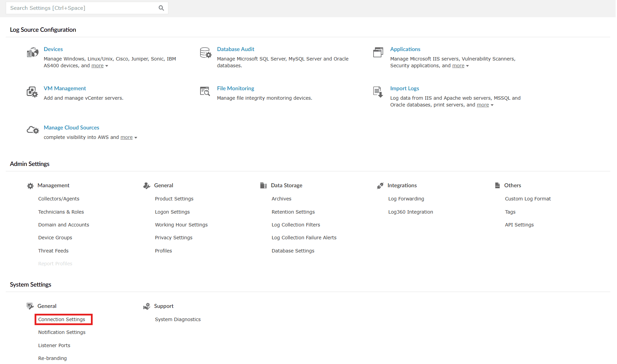
Task: Click the VM Management icon
Action: click(32, 92)
